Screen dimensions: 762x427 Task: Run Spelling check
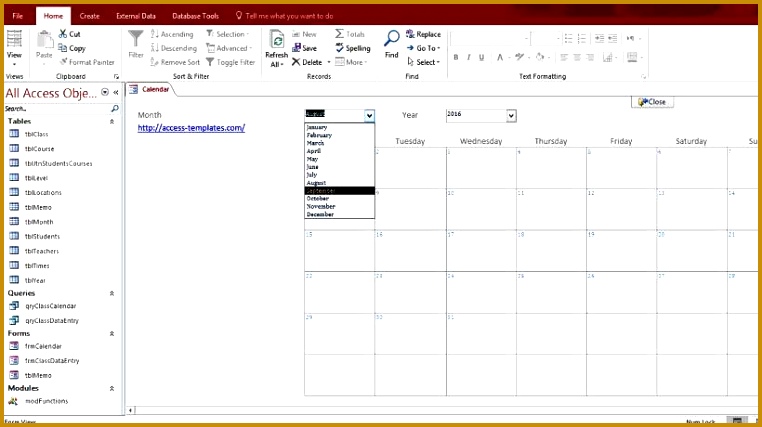coord(353,48)
